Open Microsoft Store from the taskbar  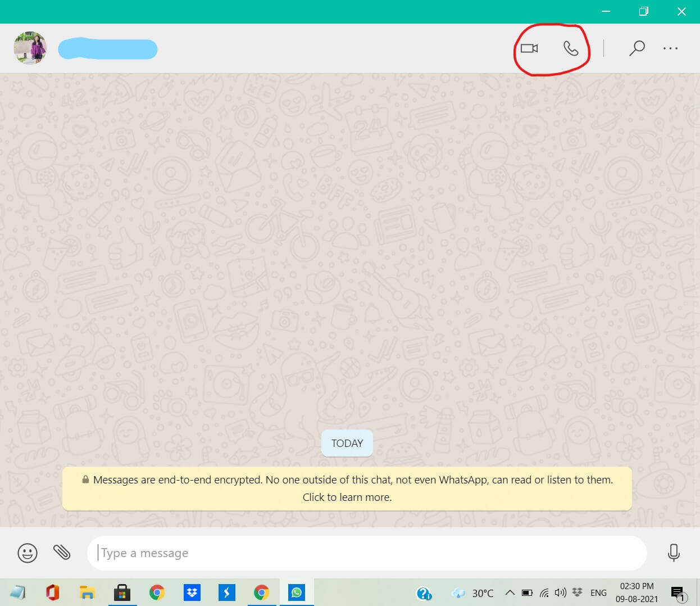click(122, 593)
